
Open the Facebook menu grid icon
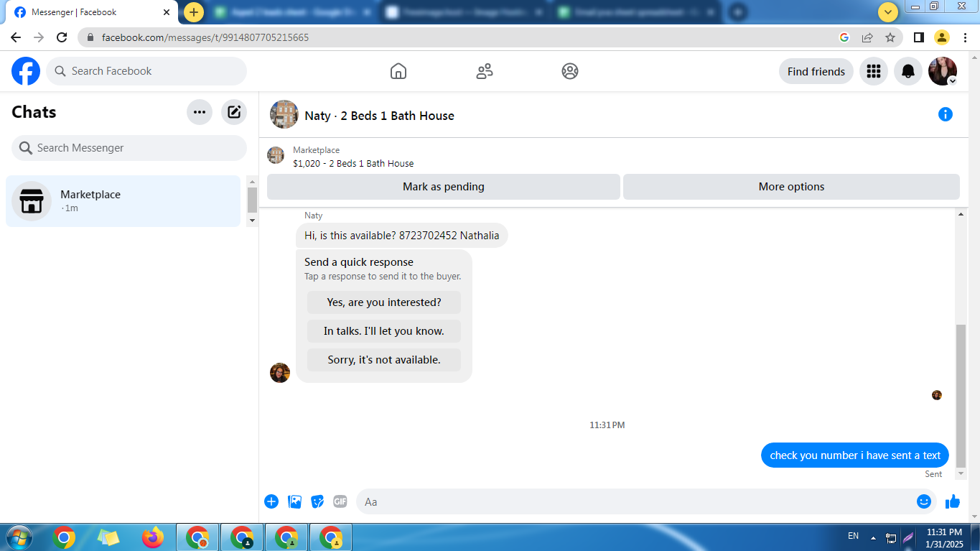pyautogui.click(x=874, y=71)
